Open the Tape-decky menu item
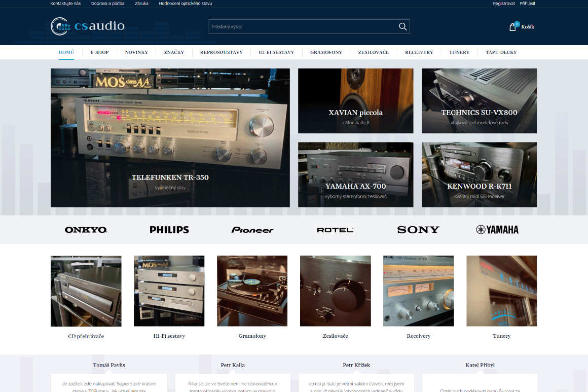Screen dimensions: 588x392 point(501,52)
